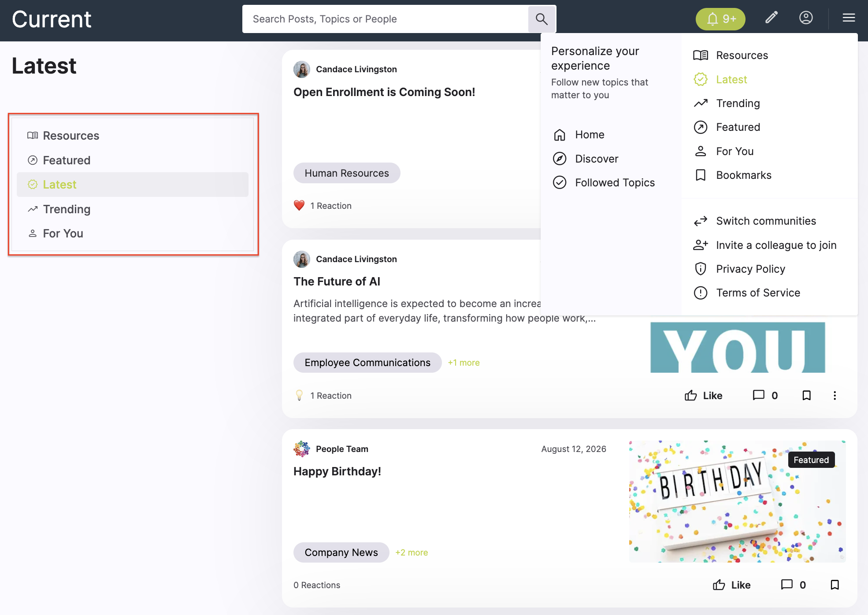
Task: Click Resources in the dropdown menu
Action: pos(742,55)
